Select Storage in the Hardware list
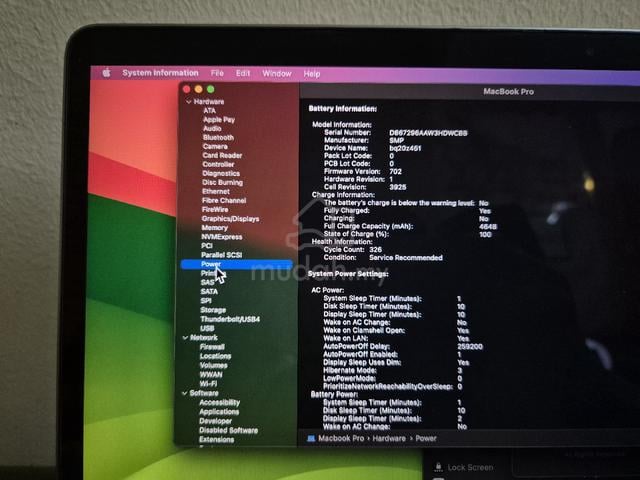The image size is (640, 480). click(x=213, y=310)
